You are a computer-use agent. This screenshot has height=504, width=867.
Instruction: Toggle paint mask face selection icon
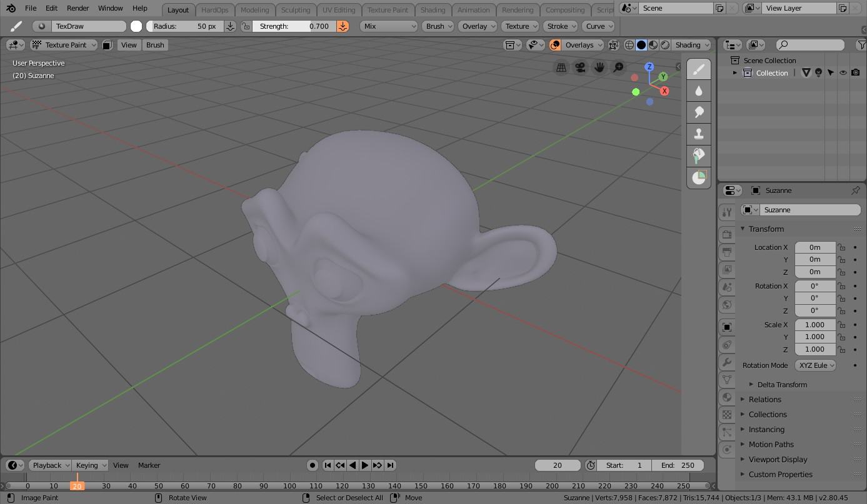pos(107,45)
